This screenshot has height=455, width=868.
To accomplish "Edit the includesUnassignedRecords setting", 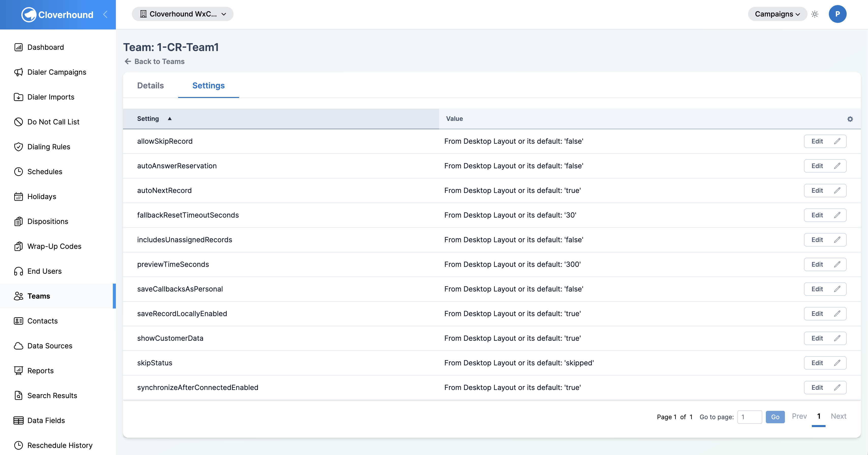I will coord(825,240).
